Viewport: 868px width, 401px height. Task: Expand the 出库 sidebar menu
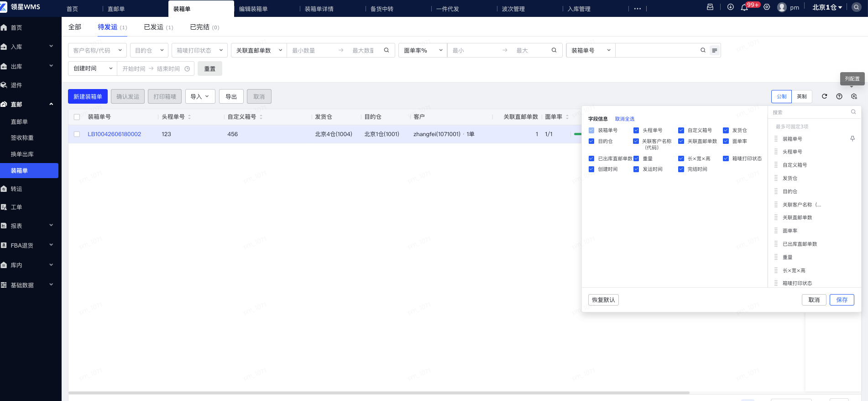(x=29, y=66)
